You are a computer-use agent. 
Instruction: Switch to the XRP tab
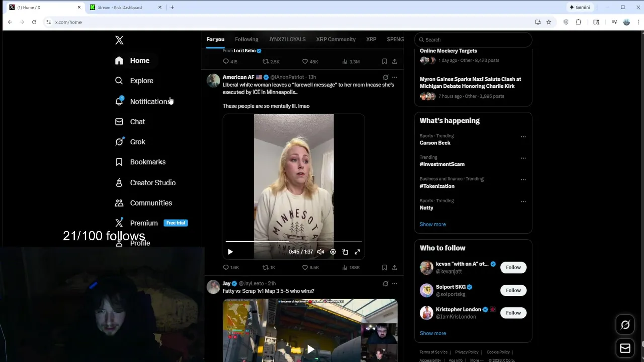[x=371, y=39]
